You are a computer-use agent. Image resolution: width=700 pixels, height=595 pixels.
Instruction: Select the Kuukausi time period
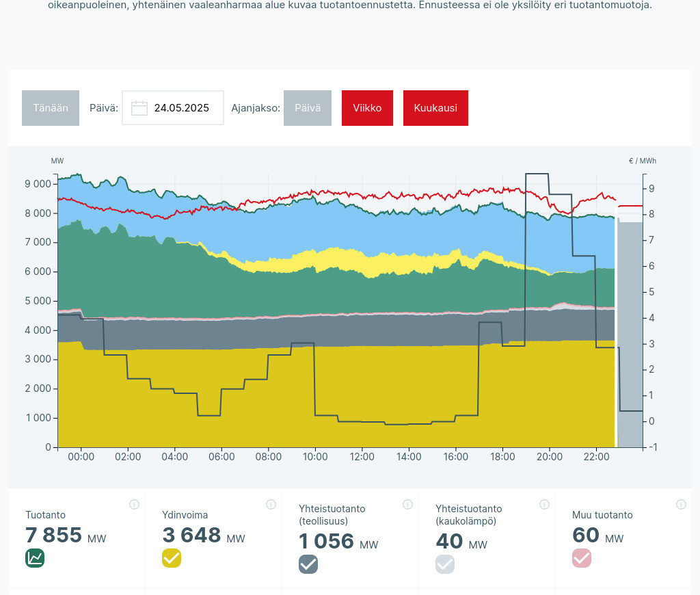pyautogui.click(x=435, y=108)
